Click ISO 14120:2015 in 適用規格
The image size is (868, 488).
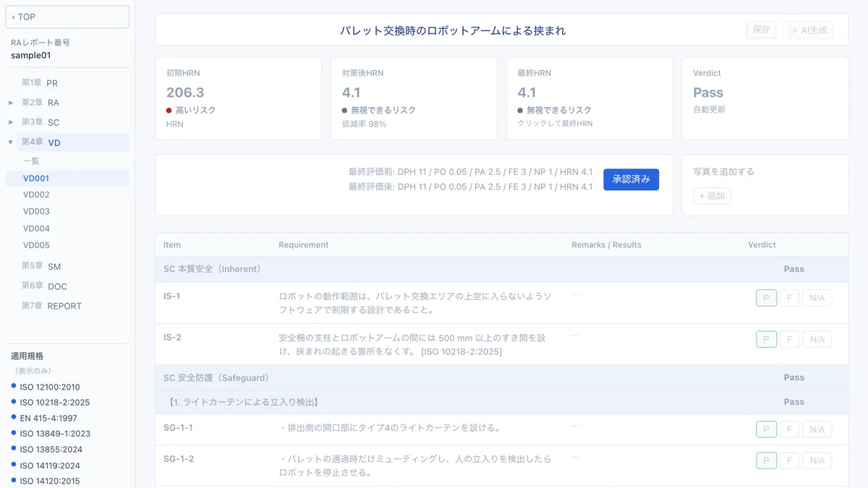click(x=50, y=481)
